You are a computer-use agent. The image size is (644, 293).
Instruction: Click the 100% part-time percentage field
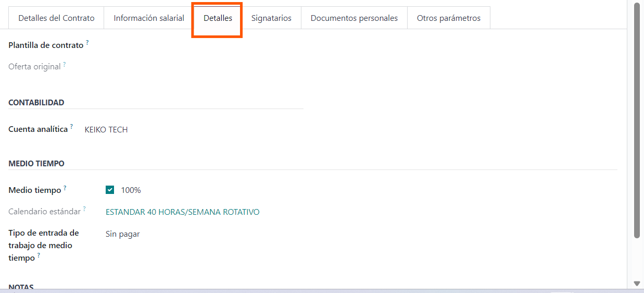pyautogui.click(x=131, y=190)
